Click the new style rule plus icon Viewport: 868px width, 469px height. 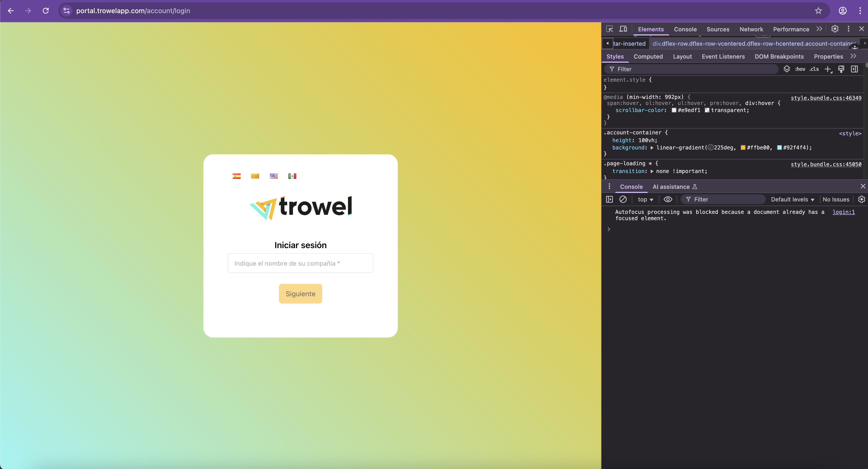[828, 69]
